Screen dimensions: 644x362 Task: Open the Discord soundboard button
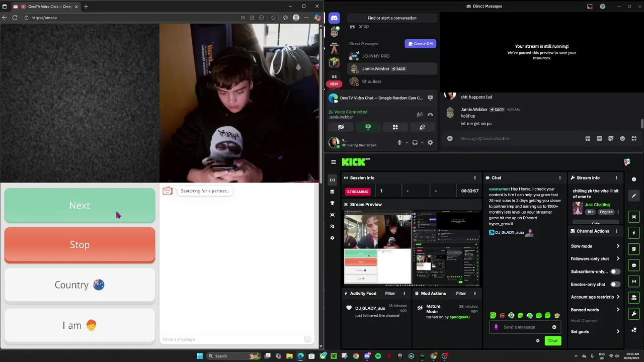[x=422, y=127]
